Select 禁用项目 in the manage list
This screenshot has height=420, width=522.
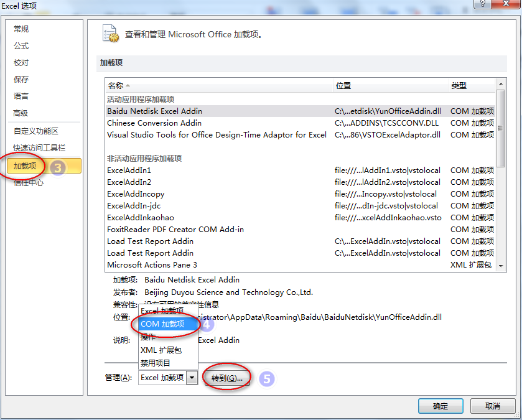point(156,363)
